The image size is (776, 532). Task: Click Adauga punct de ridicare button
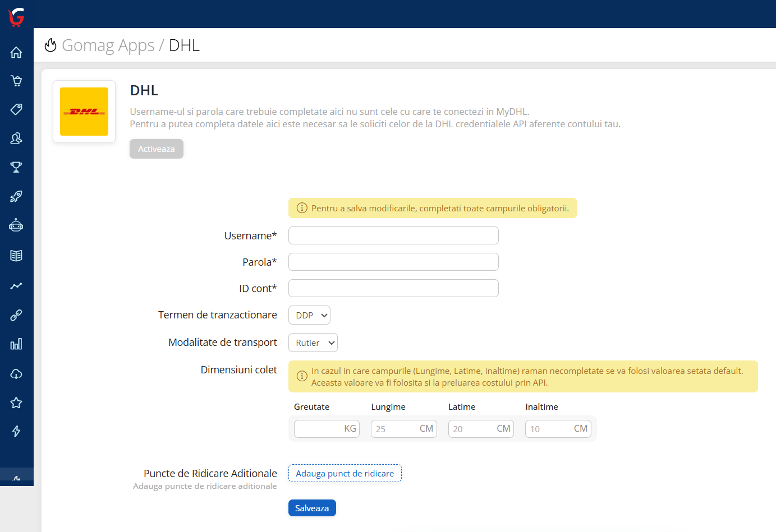tap(345, 473)
